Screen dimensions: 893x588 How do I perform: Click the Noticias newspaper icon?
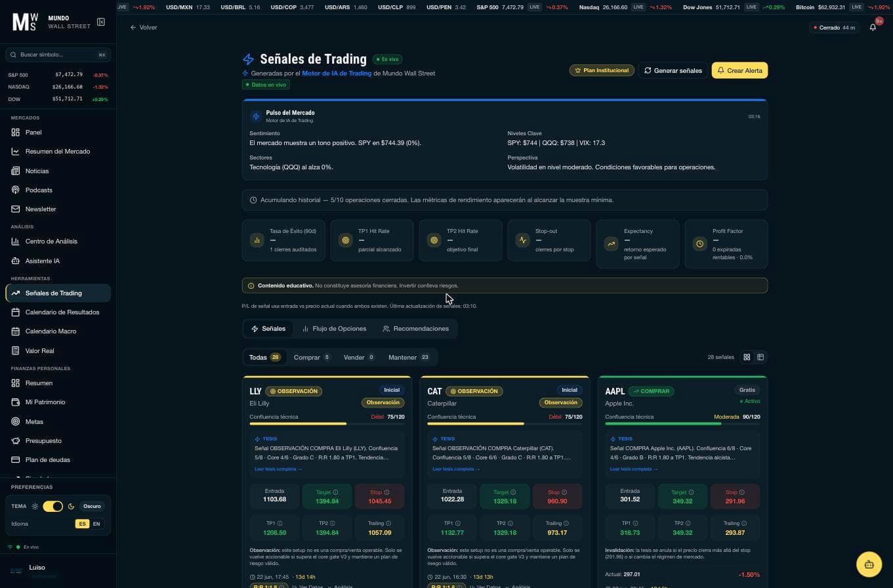pos(16,171)
